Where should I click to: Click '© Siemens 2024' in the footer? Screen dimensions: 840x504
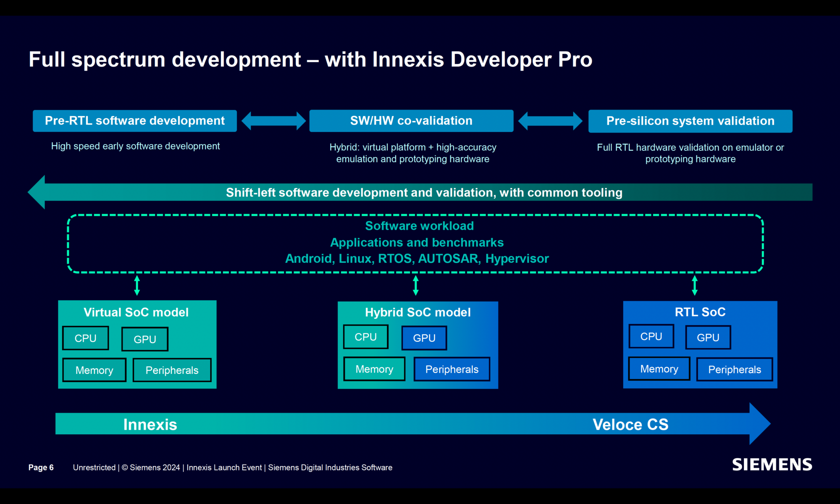click(151, 467)
